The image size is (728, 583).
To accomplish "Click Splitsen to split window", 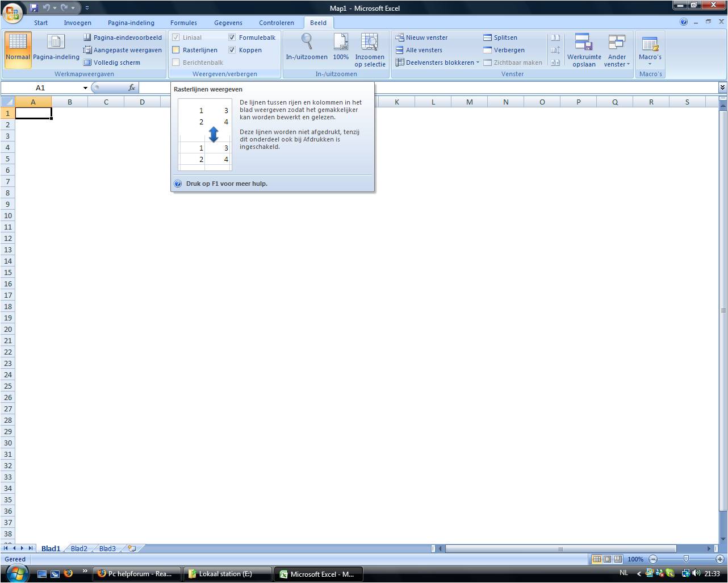I will coord(500,38).
